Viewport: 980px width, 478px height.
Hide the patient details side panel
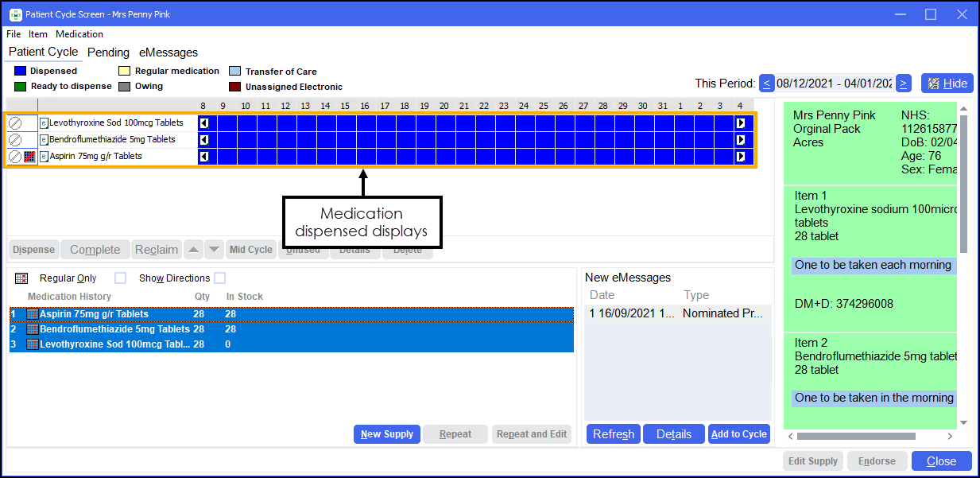pyautogui.click(x=947, y=84)
